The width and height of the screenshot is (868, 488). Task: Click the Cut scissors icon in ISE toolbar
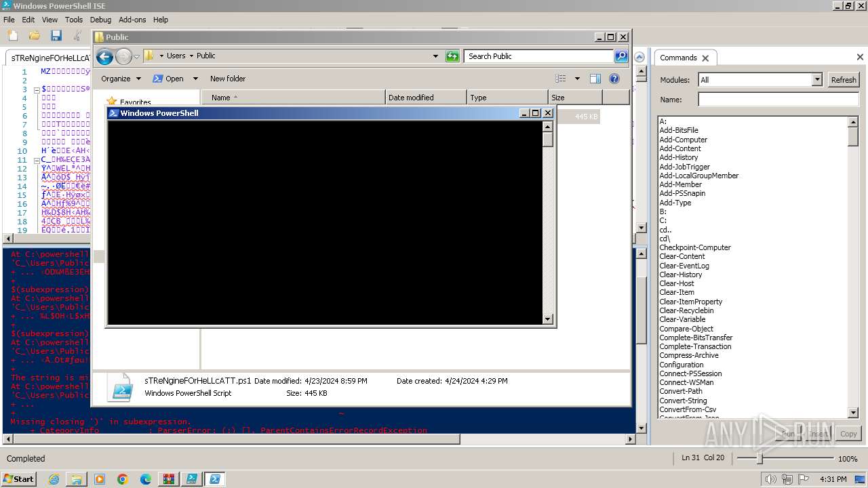[x=77, y=35]
